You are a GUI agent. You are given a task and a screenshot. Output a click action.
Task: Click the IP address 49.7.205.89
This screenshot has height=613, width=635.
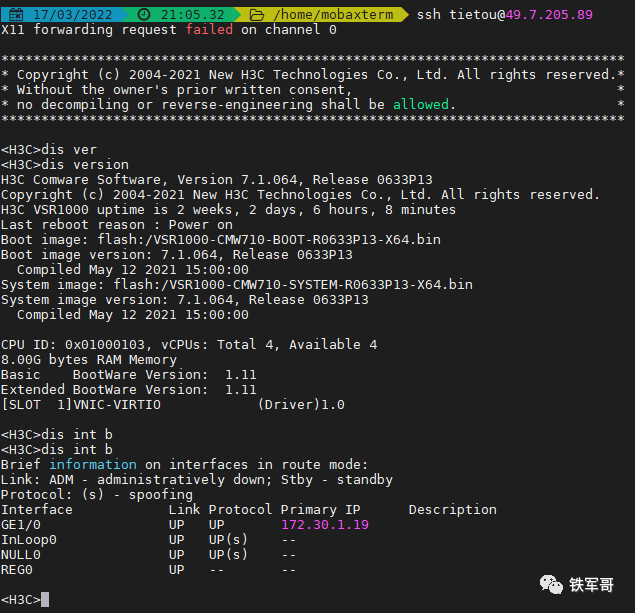pyautogui.click(x=549, y=15)
